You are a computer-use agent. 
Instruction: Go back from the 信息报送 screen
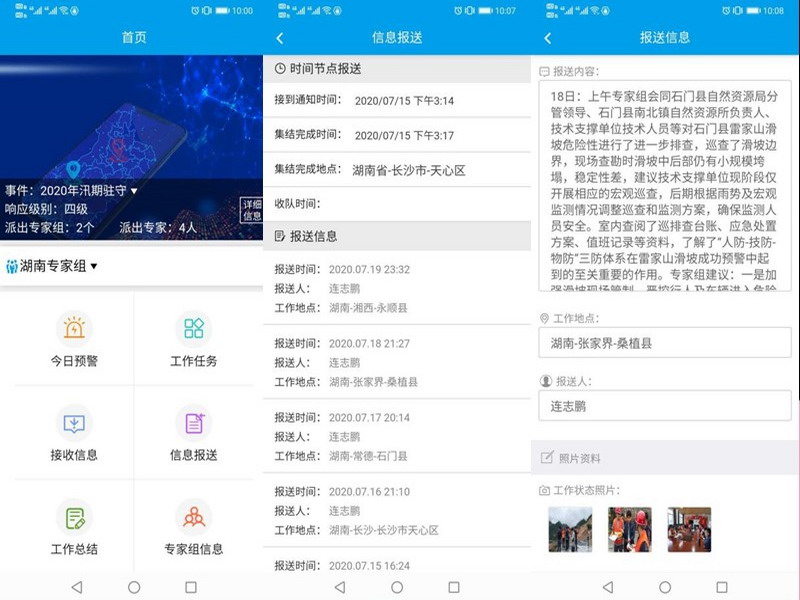[280, 38]
